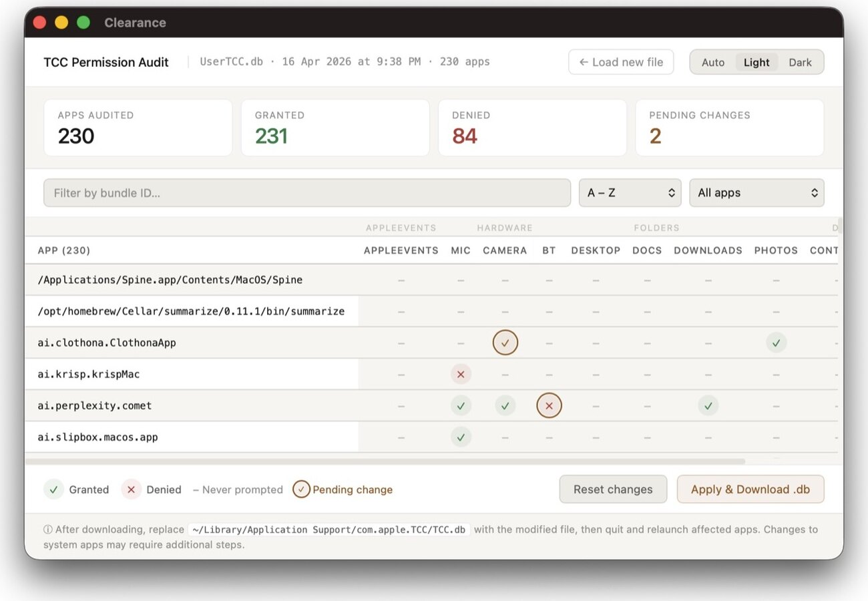Select the /Applications/Spine.app row name
This screenshot has height=601, width=868.
(x=170, y=280)
